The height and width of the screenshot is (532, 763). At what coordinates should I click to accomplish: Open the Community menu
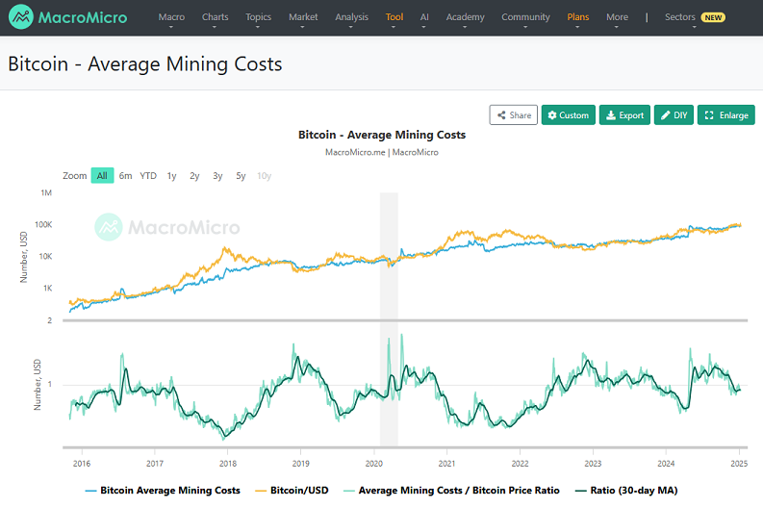525,17
